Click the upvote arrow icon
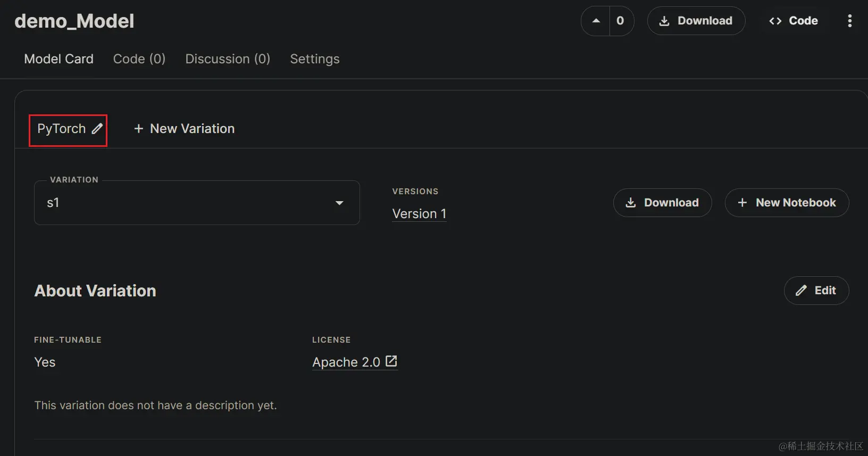The width and height of the screenshot is (868, 456). (x=596, y=21)
